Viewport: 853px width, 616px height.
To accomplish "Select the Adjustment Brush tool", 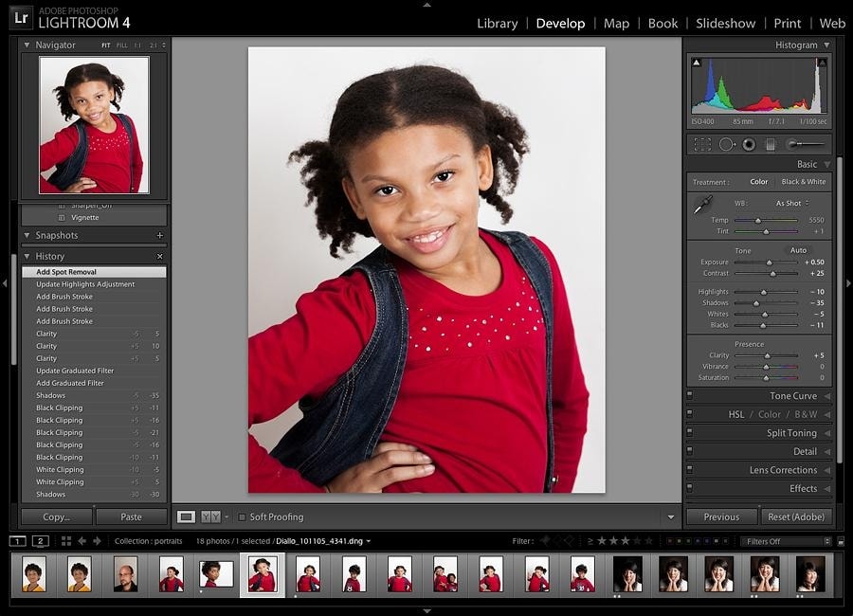I will pyautogui.click(x=792, y=143).
